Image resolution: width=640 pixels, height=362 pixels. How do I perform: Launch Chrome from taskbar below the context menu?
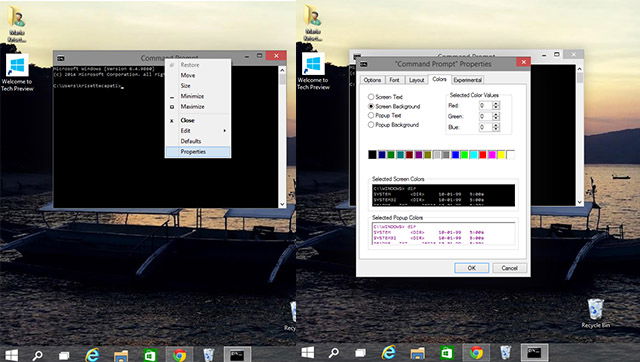pos(179,355)
